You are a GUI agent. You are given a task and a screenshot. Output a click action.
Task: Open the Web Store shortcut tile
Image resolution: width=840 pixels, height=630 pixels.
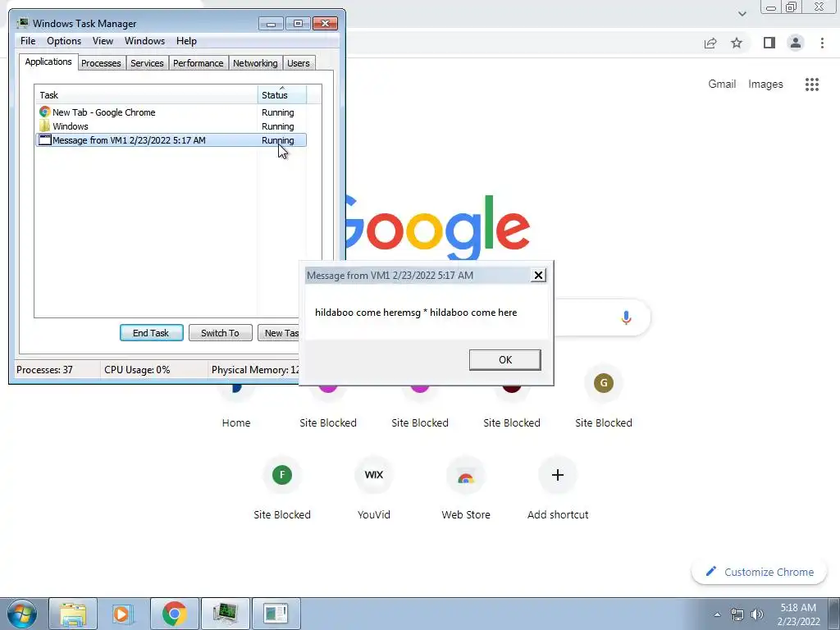click(466, 487)
